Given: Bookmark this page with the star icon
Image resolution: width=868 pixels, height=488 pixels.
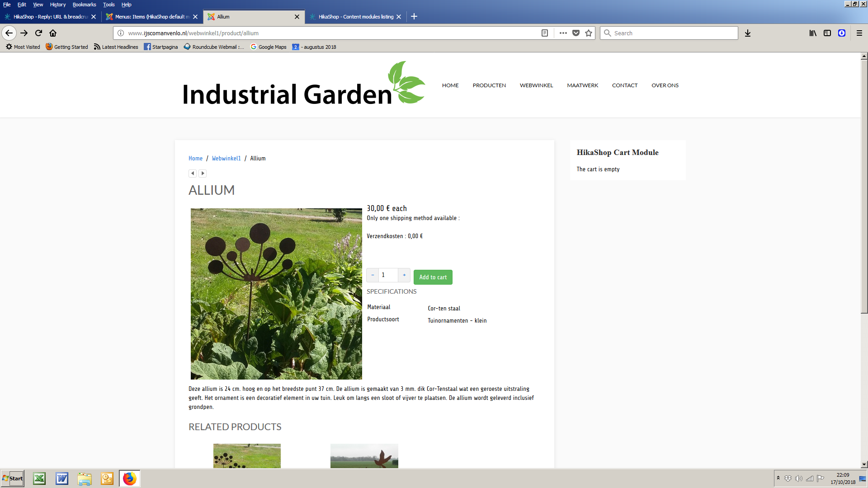Looking at the screenshot, I should tap(589, 33).
